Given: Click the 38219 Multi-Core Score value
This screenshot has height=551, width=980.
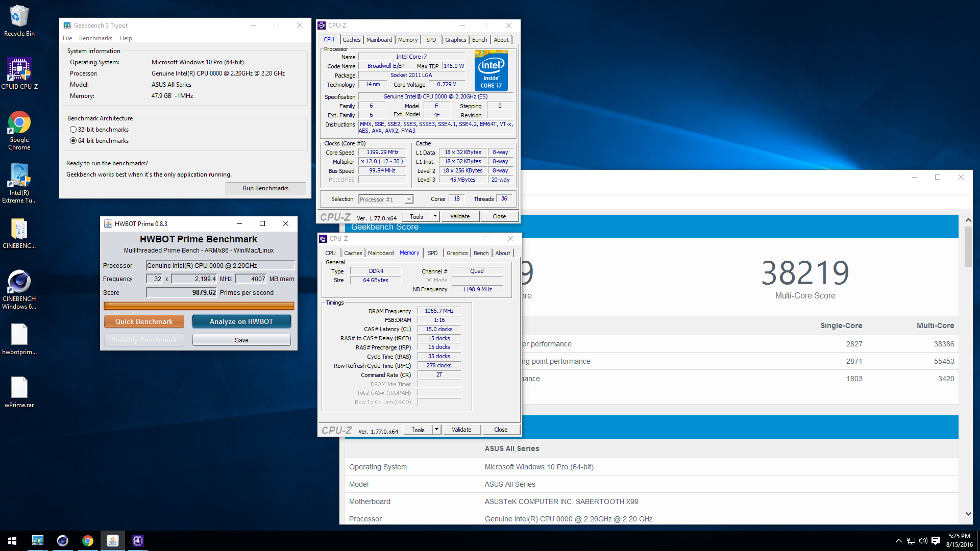Looking at the screenshot, I should click(x=805, y=273).
